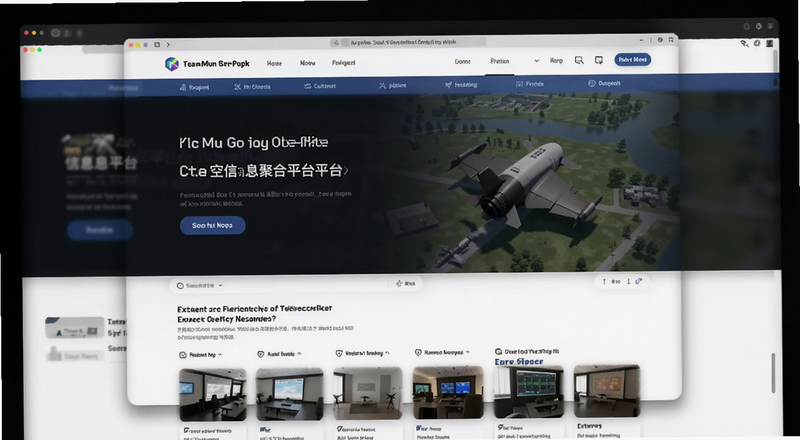The image size is (800, 440).
Task: Click the hexagon TeamMun logo icon
Action: [x=171, y=64]
